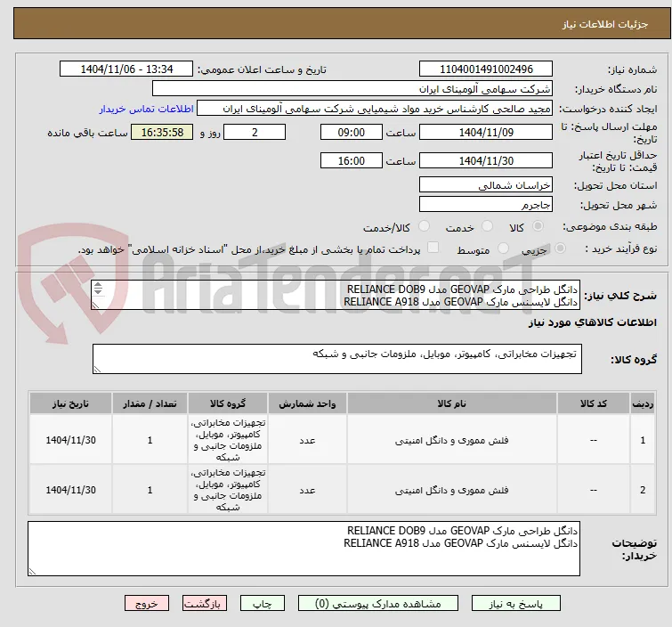Image resolution: width=672 pixels, height=627 pixels.
Task: Click row 1 quantity cell
Action: [x=150, y=440]
